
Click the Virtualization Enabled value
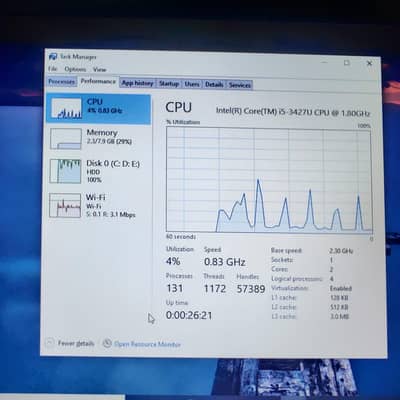(x=341, y=288)
